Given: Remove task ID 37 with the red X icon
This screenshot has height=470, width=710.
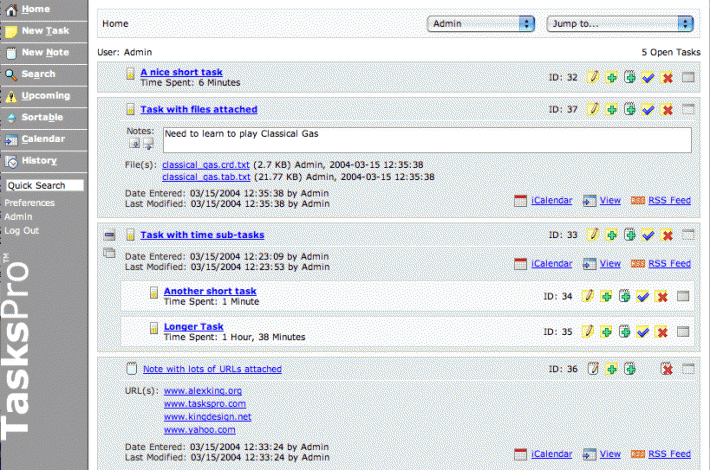Looking at the screenshot, I should 667,110.
